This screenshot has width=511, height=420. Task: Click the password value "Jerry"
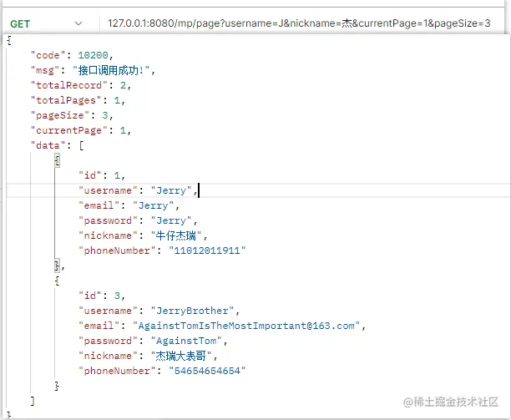click(171, 220)
